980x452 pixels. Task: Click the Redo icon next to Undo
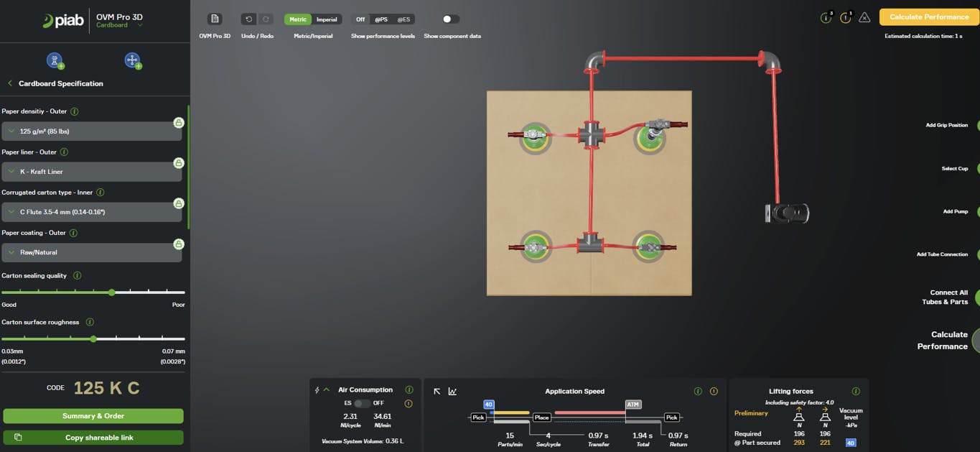265,18
